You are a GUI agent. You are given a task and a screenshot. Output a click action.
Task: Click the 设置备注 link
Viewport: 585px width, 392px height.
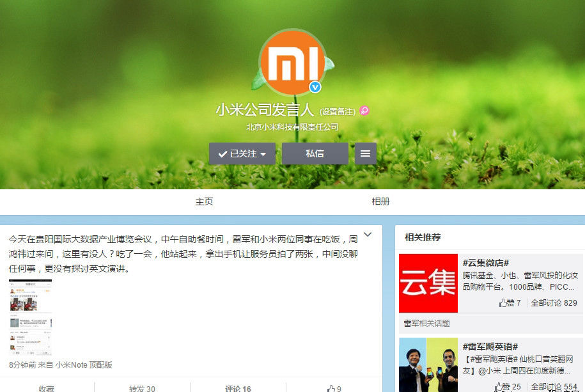click(x=338, y=111)
